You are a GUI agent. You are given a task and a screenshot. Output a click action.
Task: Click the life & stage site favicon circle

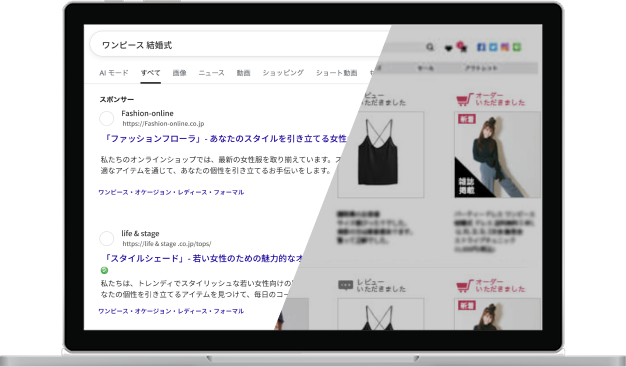click(107, 238)
